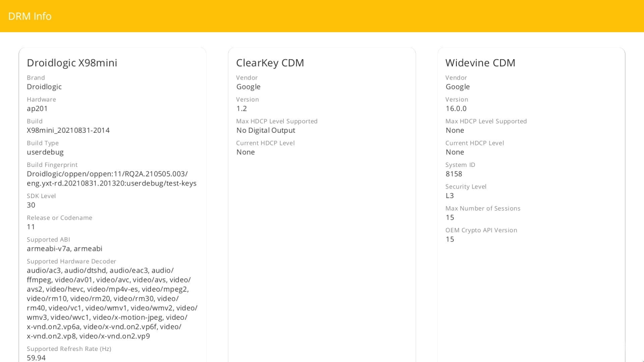Click the Supported Hardware Decoder codec list
The width and height of the screenshot is (644, 362).
click(112, 303)
